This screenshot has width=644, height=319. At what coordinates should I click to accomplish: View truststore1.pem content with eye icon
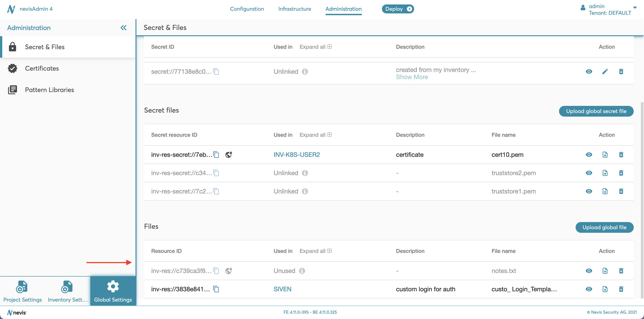(589, 191)
